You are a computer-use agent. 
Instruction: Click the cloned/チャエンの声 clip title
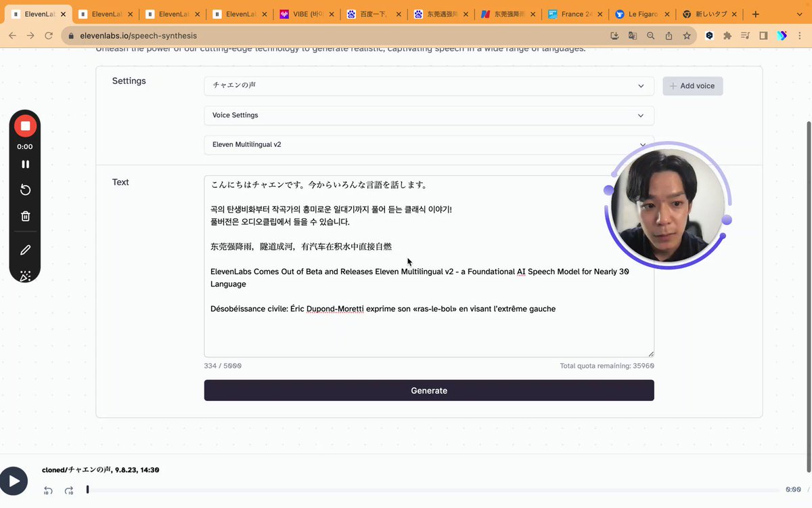click(101, 469)
